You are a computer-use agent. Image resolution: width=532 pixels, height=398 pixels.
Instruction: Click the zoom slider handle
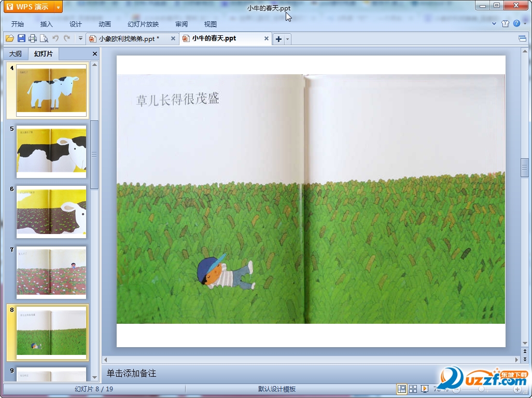point(481,389)
